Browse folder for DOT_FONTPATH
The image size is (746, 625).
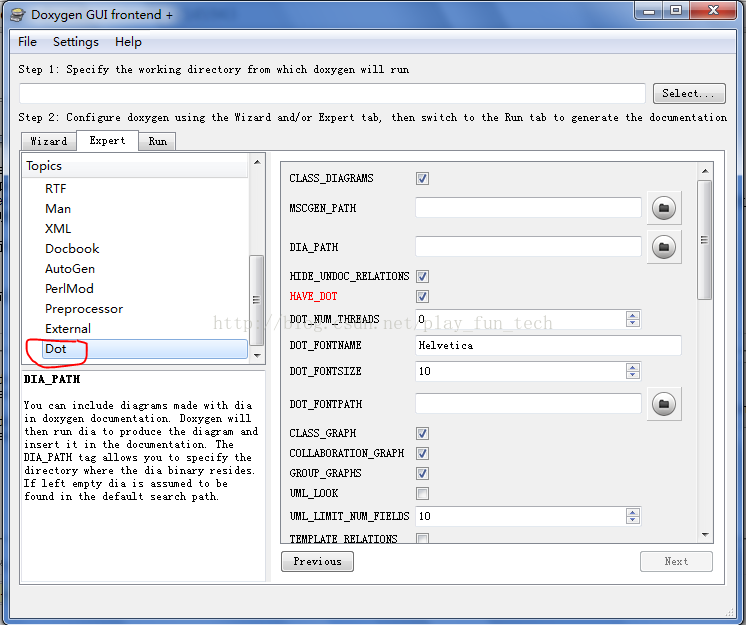[664, 404]
